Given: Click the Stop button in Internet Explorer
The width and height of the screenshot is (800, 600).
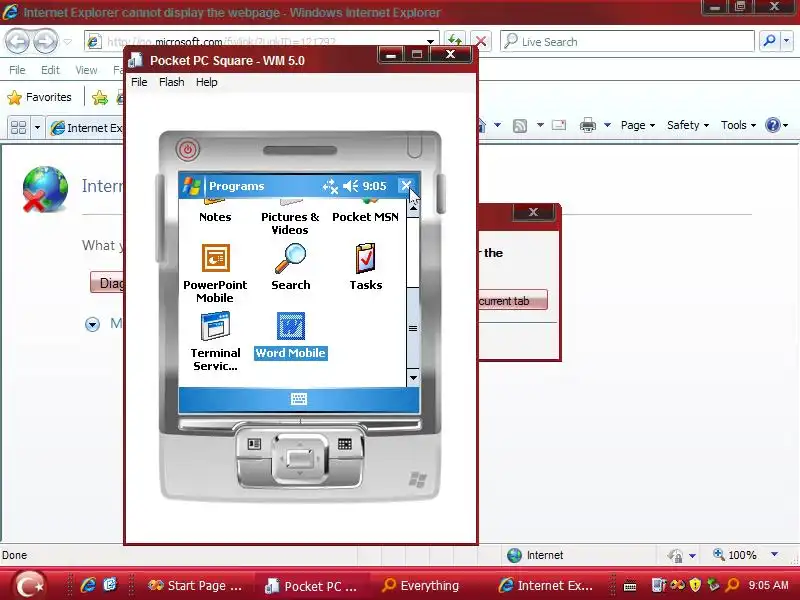Looking at the screenshot, I should click(480, 41).
